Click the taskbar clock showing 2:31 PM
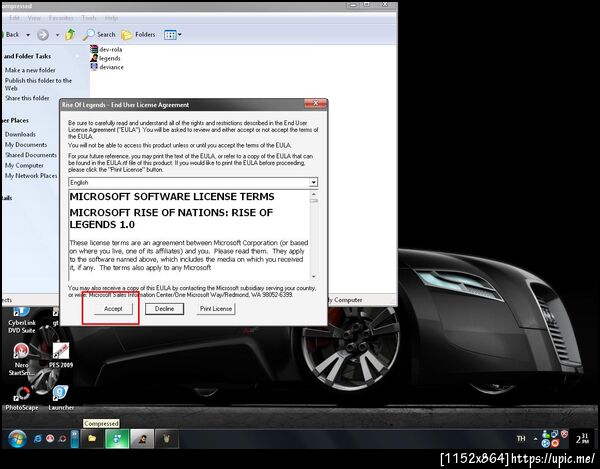Screen dimensions: 600x469 (582, 439)
